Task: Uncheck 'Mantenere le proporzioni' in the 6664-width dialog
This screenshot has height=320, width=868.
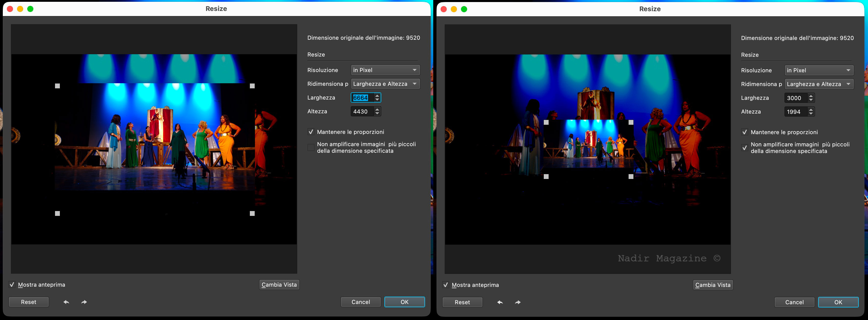Action: [x=311, y=132]
